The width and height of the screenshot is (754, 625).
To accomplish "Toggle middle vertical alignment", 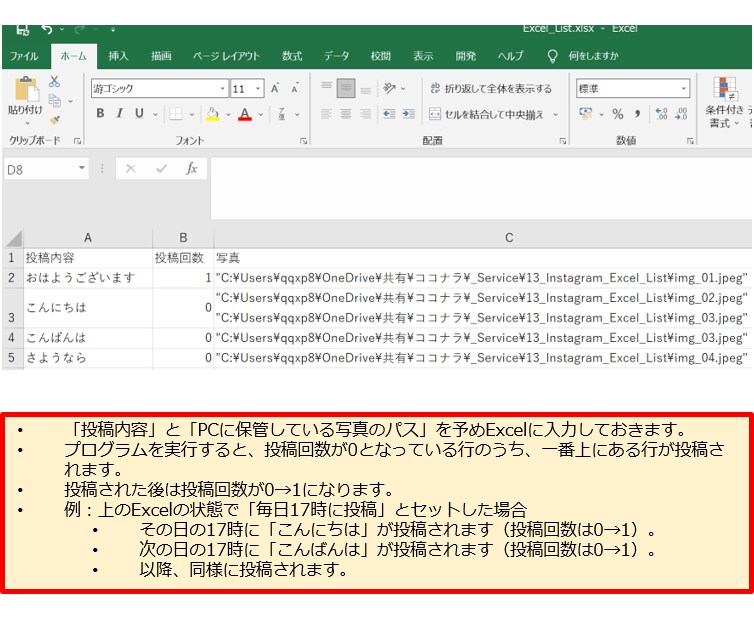I will coord(346,88).
